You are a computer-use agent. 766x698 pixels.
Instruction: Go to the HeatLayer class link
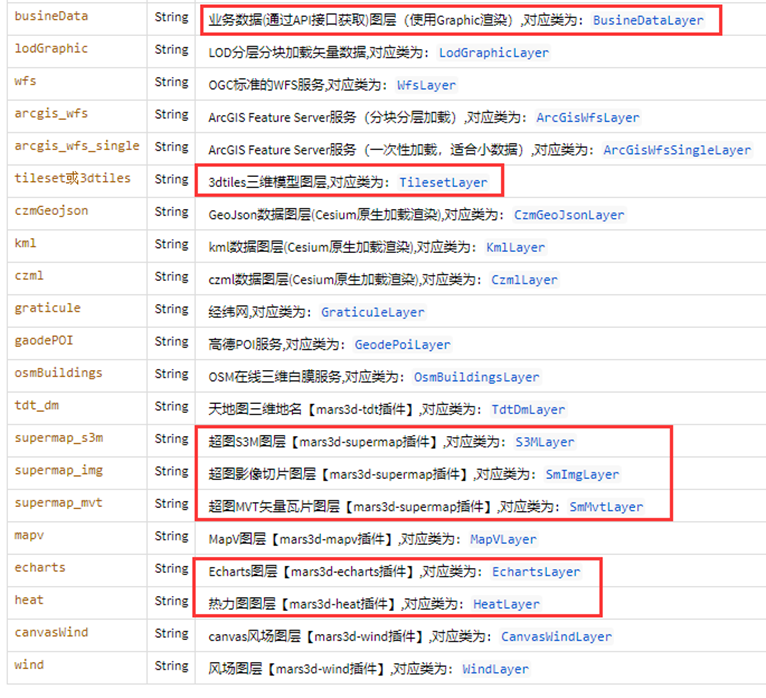coord(506,604)
